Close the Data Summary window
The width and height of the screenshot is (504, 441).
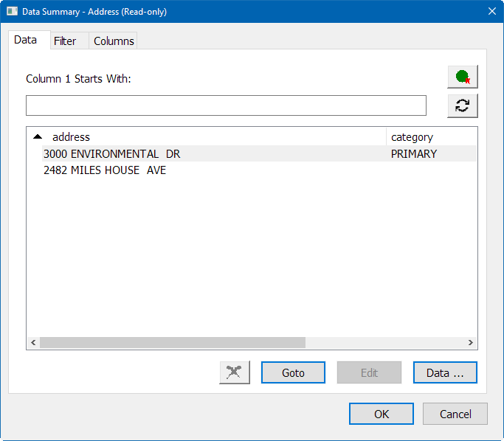(491, 11)
